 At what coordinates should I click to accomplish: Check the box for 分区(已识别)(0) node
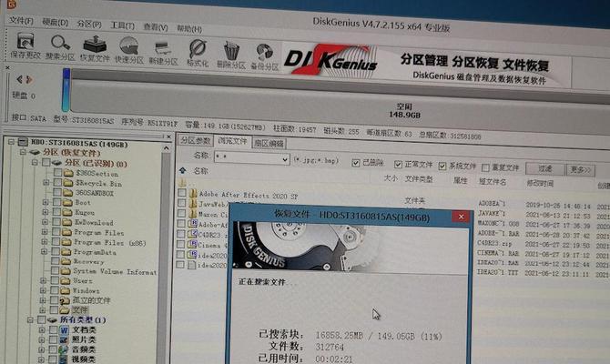coord(46,162)
